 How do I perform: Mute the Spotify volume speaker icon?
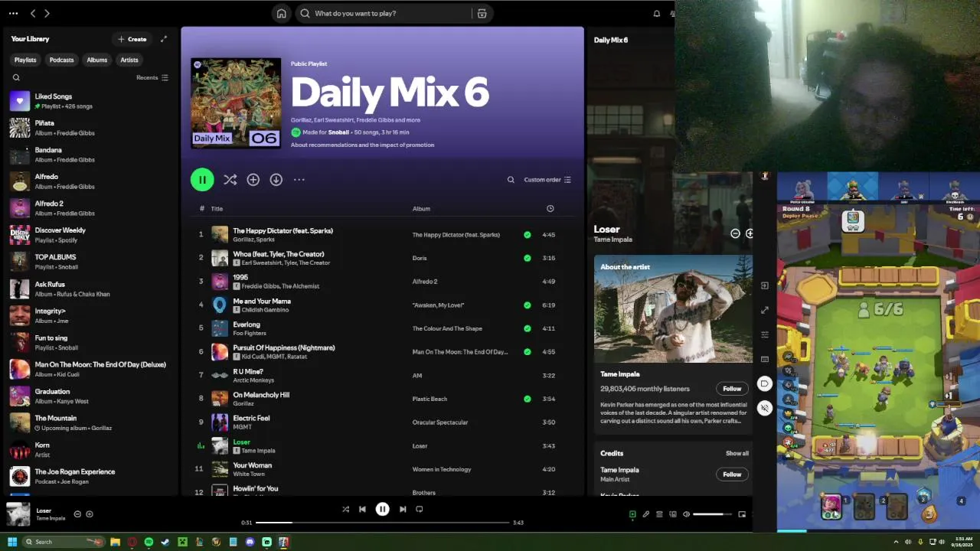tap(686, 514)
